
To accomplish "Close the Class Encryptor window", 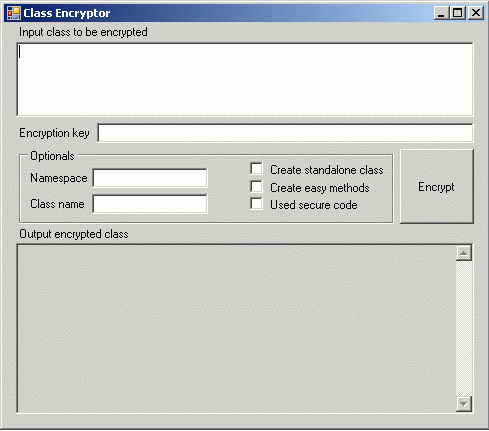I will tap(476, 13).
